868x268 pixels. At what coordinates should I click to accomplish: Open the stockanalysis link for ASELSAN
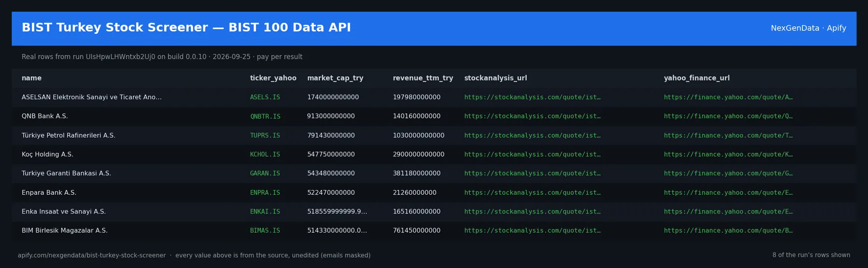532,97
